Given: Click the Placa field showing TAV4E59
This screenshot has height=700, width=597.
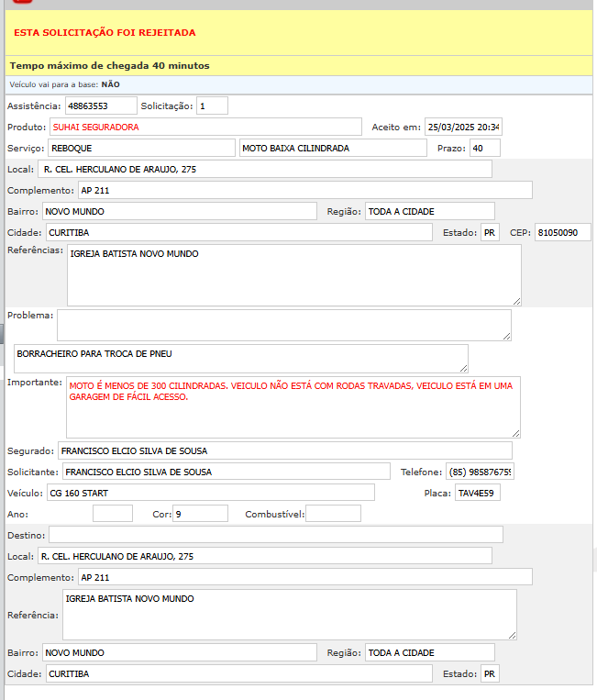Looking at the screenshot, I should coord(477,493).
